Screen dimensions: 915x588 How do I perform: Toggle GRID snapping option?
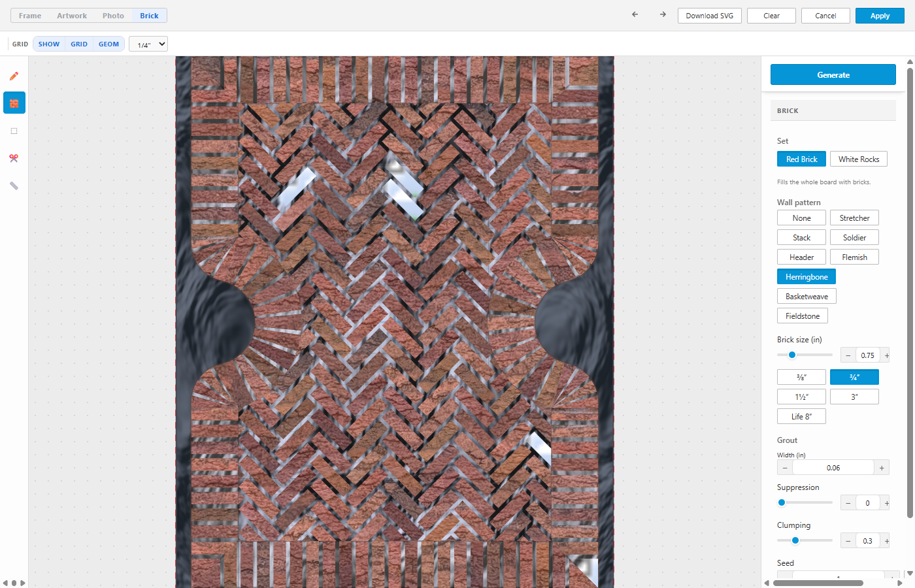point(79,44)
